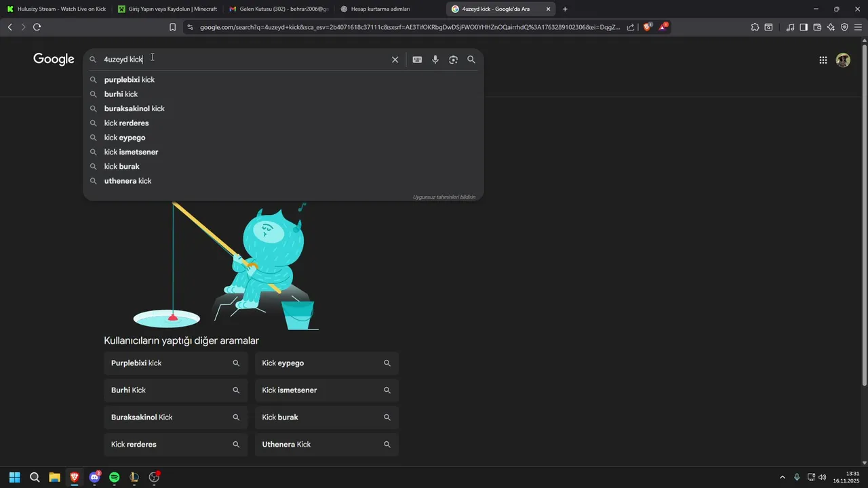
Task: Open a new browser tab
Action: tap(565, 9)
